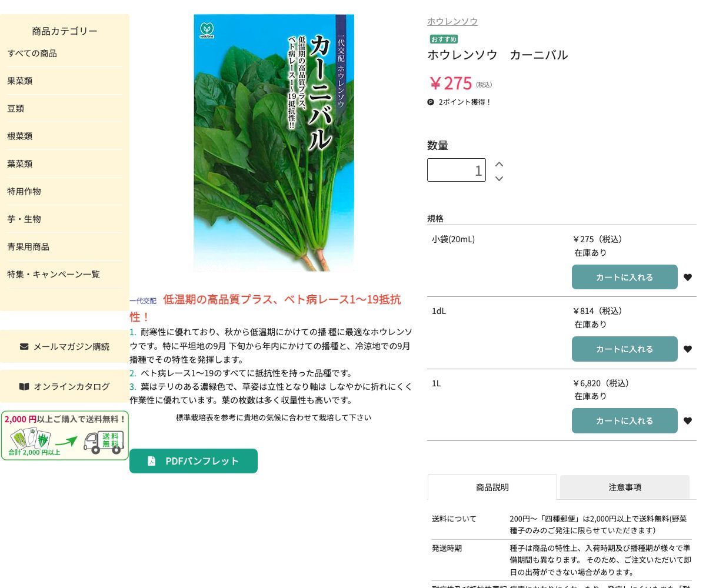Click the free shipping truck banner

point(65,436)
